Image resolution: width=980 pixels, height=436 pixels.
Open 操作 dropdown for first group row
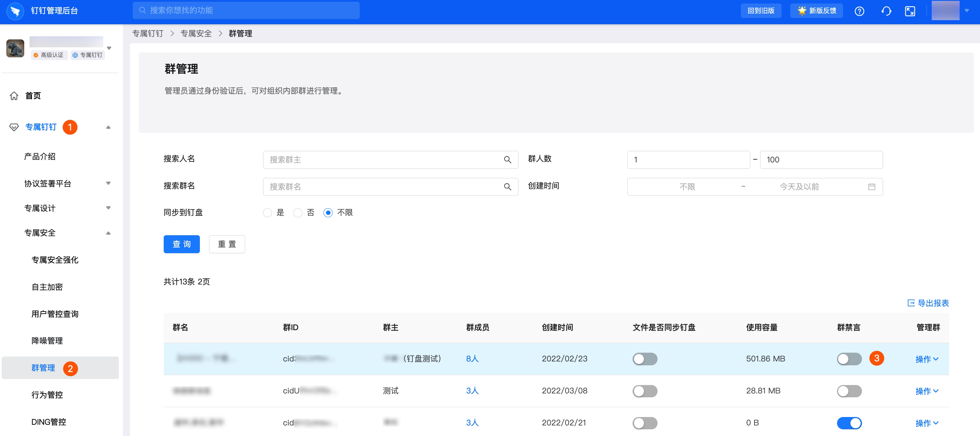point(926,359)
